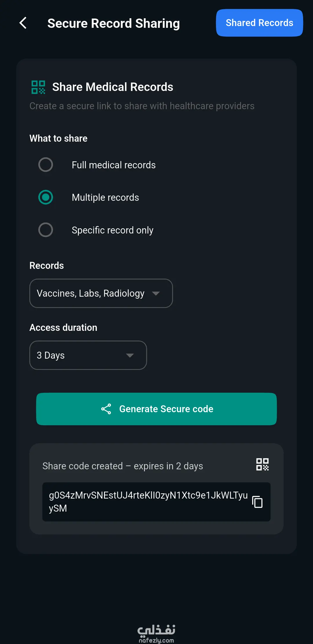Copy the share code to clipboard

[257, 502]
